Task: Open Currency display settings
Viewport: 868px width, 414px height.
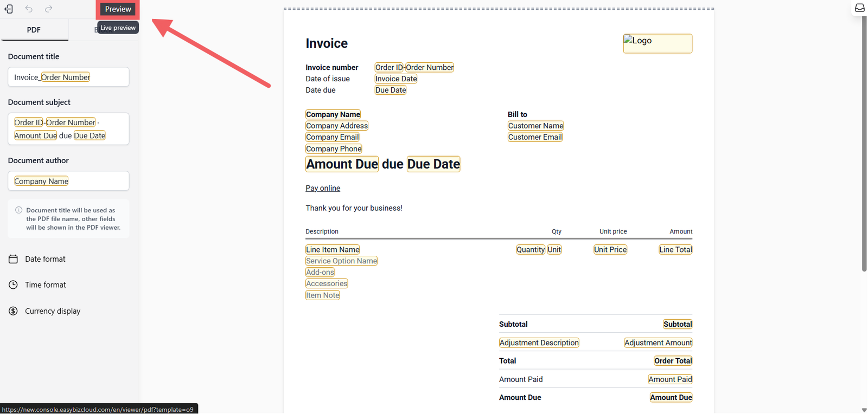Action: [53, 311]
